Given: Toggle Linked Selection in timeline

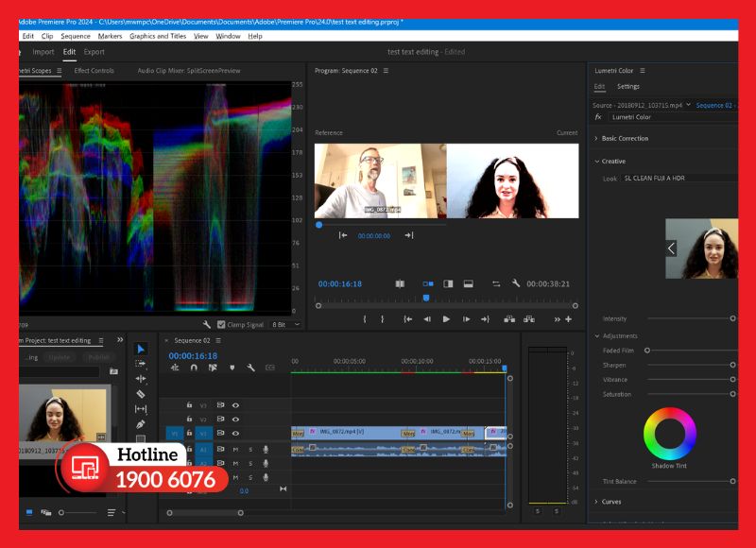Looking at the screenshot, I should pyautogui.click(x=213, y=368).
